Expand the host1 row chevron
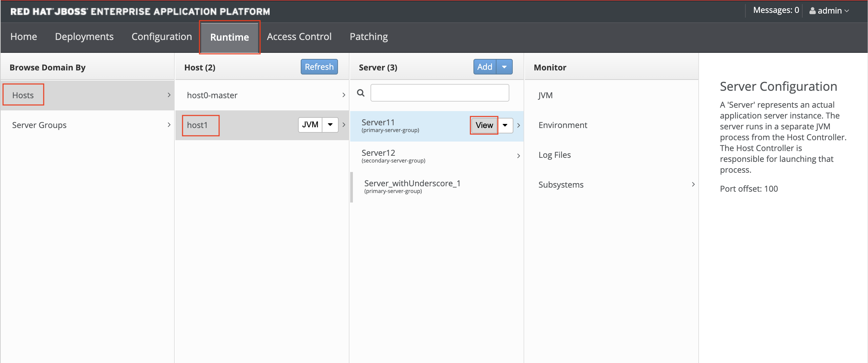Screen dimensions: 868x363 point(344,125)
